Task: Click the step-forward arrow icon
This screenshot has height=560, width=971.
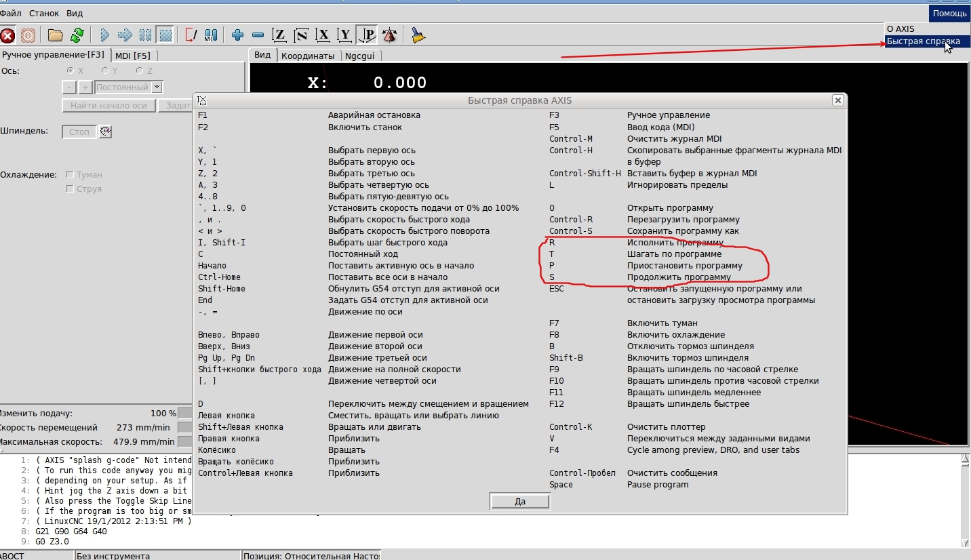Action: click(x=125, y=35)
